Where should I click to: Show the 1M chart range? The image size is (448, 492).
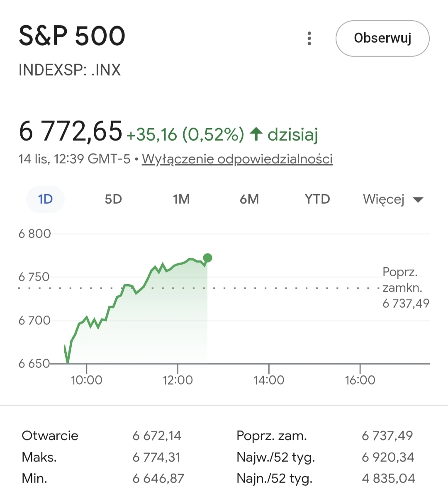pos(181,199)
